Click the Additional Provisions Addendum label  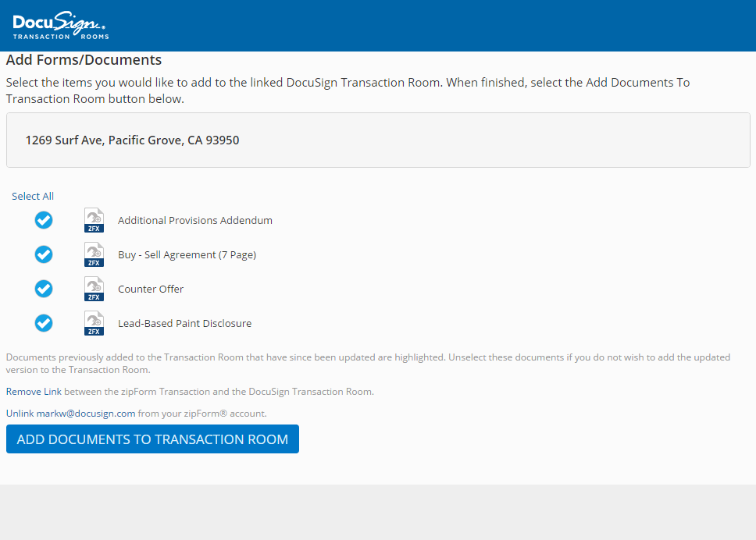(x=195, y=220)
